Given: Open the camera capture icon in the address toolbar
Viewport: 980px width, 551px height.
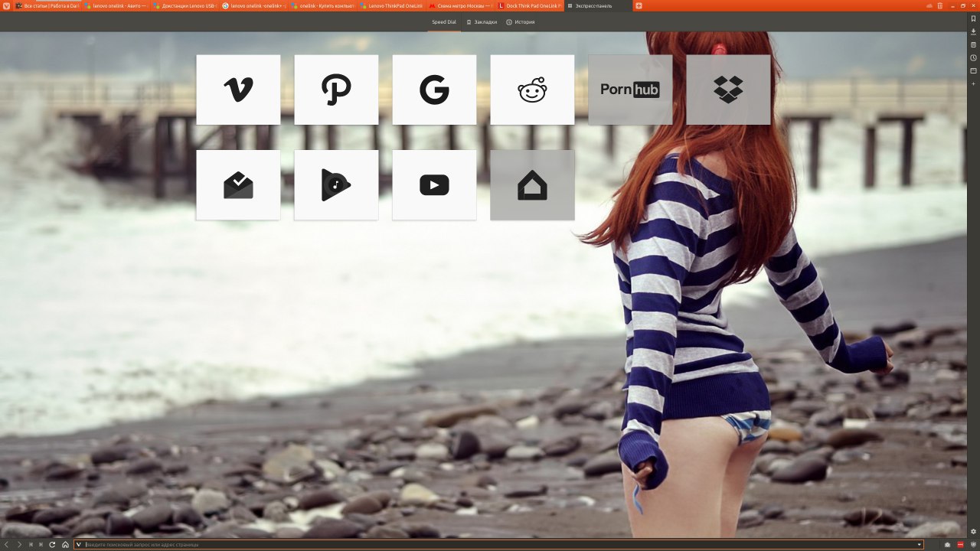Looking at the screenshot, I should click(948, 544).
